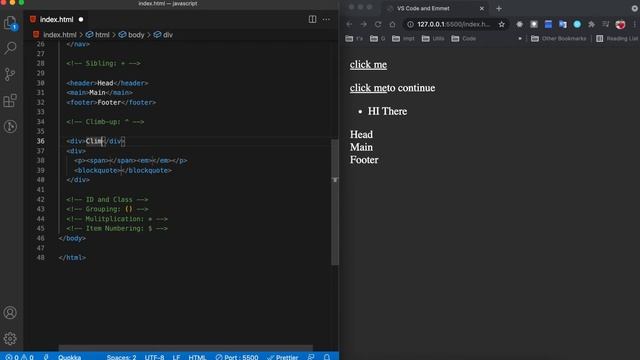This screenshot has height=360, width=640.
Task: Follow the first 'click me' link
Action: (368, 64)
